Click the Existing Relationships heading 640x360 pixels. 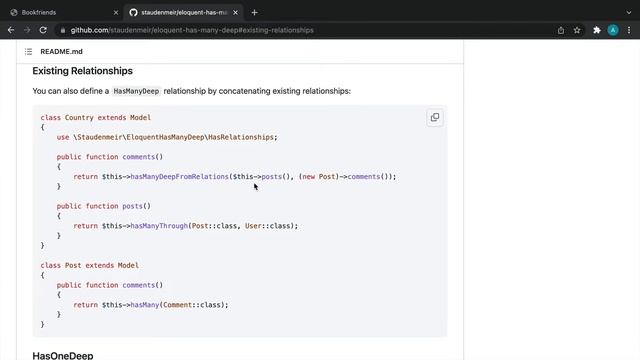[x=82, y=71]
